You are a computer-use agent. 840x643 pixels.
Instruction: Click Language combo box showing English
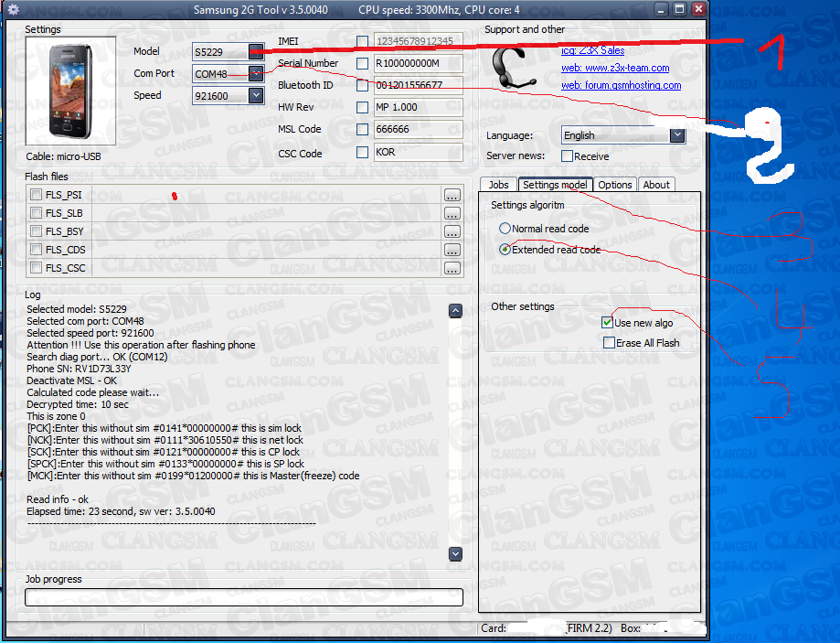[x=623, y=135]
